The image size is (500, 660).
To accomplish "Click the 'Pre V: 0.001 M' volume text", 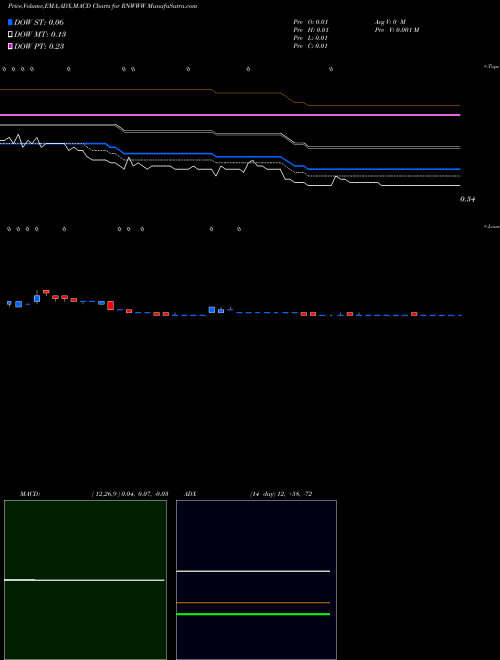I will [x=397, y=30].
